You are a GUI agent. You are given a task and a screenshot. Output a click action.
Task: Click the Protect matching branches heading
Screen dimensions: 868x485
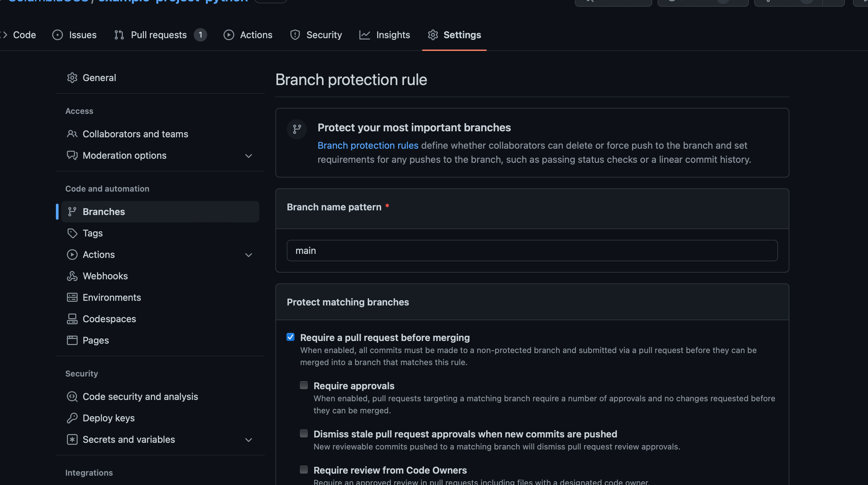[348, 302]
